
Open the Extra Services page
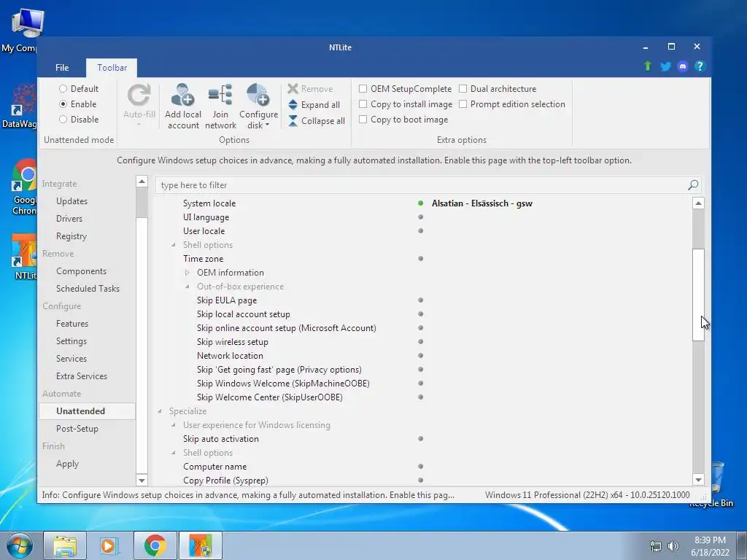(x=82, y=376)
